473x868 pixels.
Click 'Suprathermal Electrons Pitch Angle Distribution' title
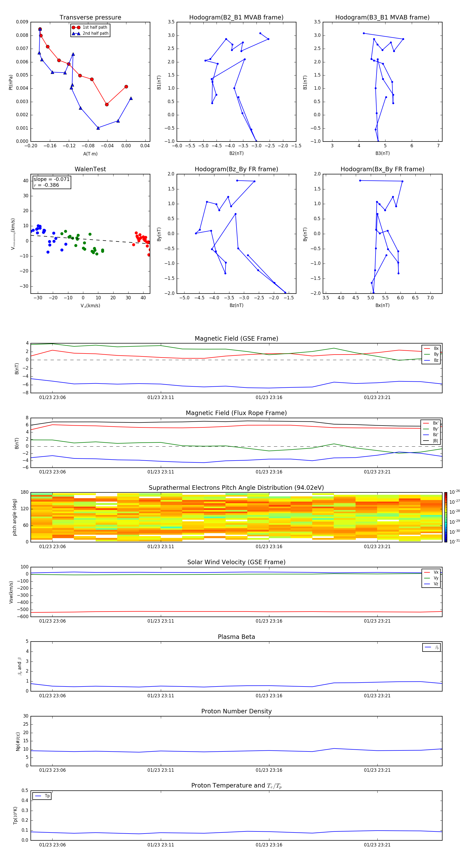tap(236, 488)
